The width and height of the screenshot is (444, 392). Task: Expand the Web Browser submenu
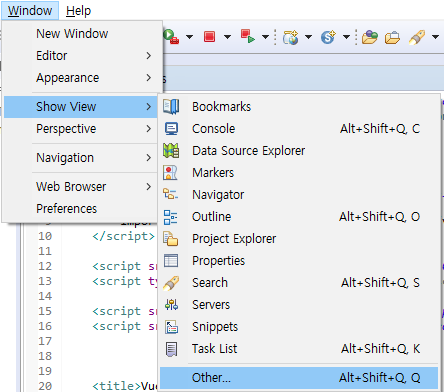coord(81,187)
